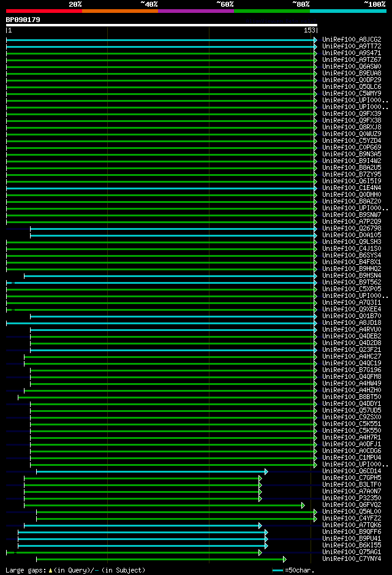Viewport: 392px width, 575px height.
Task: Open hit UniRef100_Q5QLC6
Action: coord(352,87)
